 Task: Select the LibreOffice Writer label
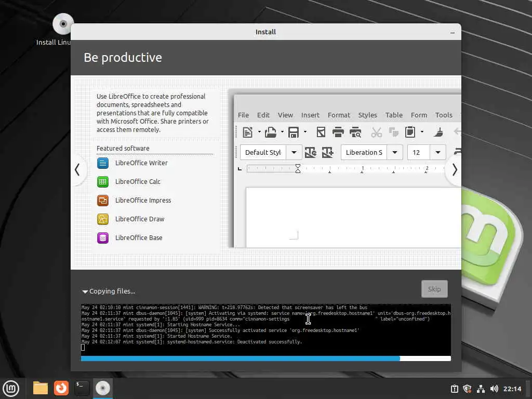coord(141,163)
